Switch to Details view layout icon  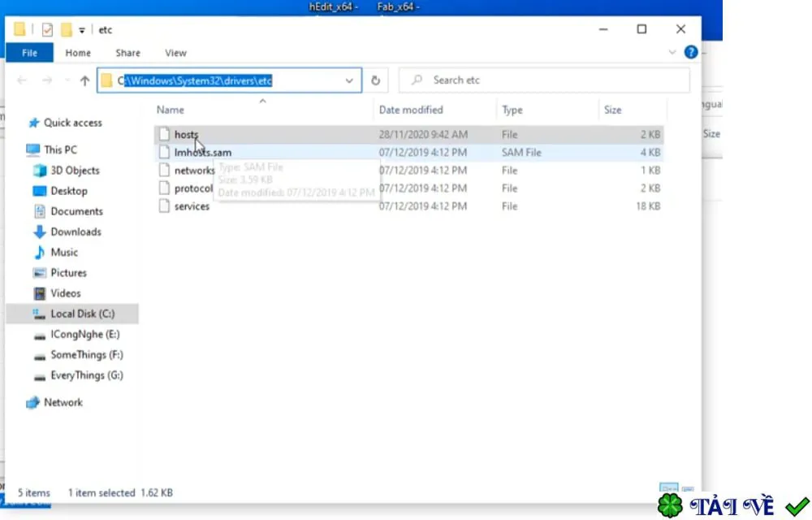(x=668, y=487)
